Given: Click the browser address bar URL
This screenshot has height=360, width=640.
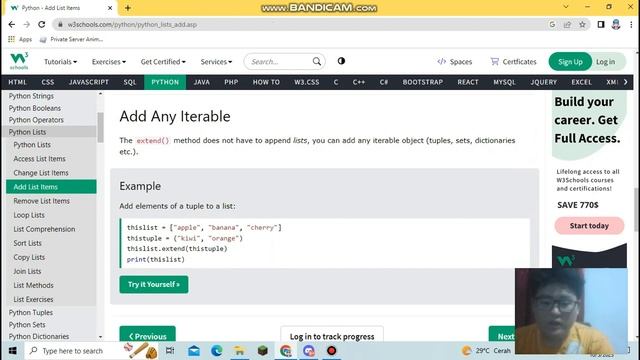Looking at the screenshot, I should 132,24.
